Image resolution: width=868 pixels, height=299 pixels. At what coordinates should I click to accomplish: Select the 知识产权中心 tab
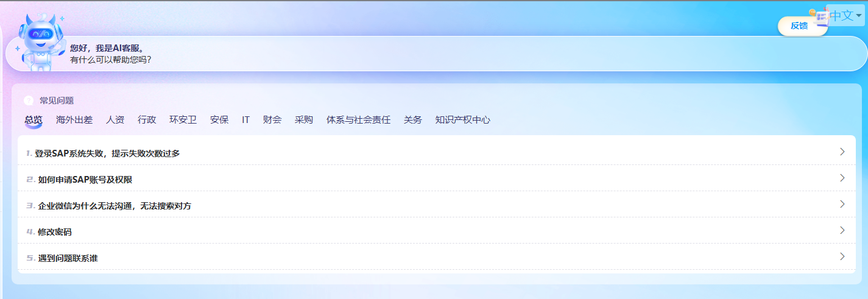pyautogui.click(x=463, y=120)
